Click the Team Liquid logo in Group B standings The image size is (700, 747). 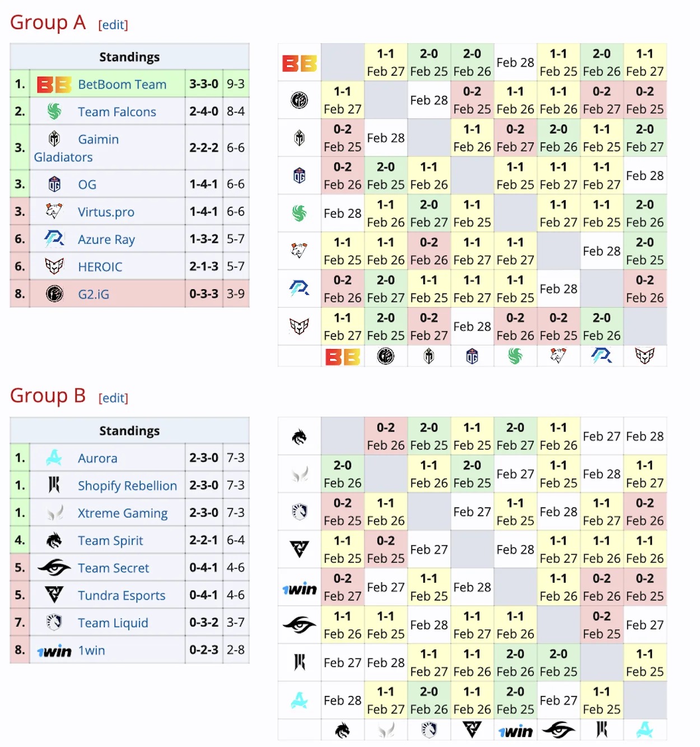pyautogui.click(x=54, y=623)
